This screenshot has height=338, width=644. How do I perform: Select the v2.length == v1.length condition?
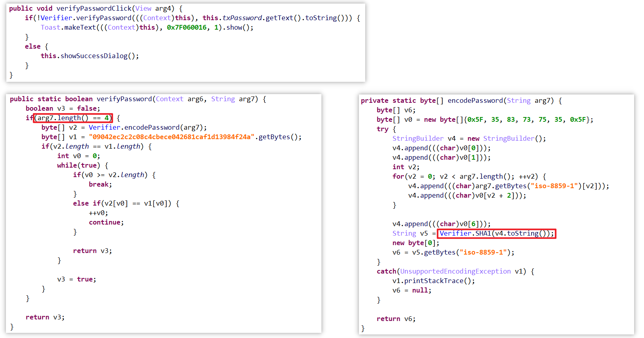pos(97,146)
